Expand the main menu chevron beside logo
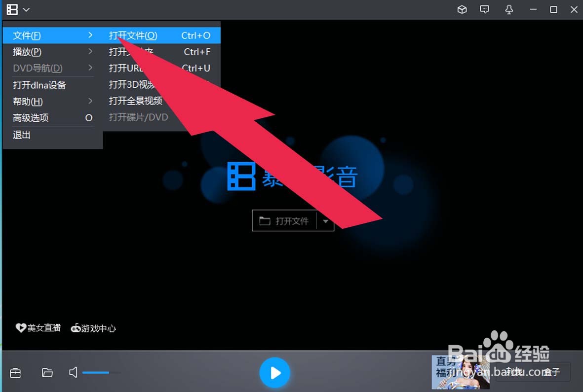The width and height of the screenshot is (583, 392). [26, 10]
